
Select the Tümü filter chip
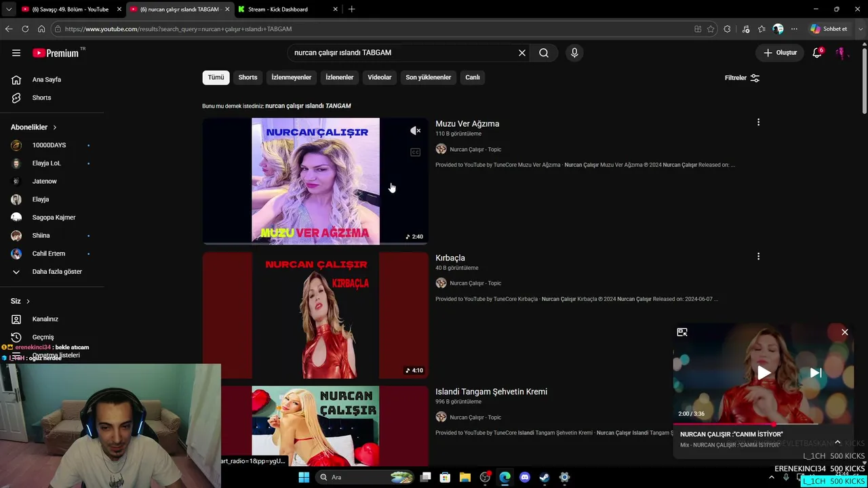pos(216,77)
